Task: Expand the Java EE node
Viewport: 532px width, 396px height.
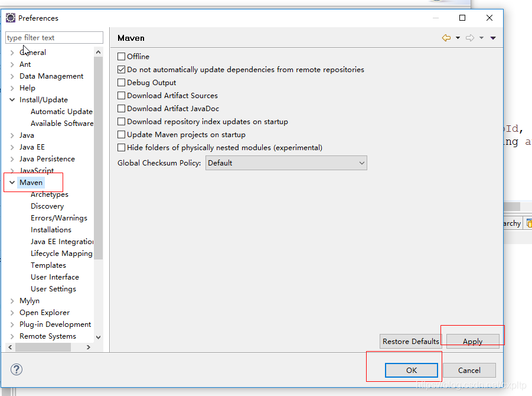Action: pos(12,147)
